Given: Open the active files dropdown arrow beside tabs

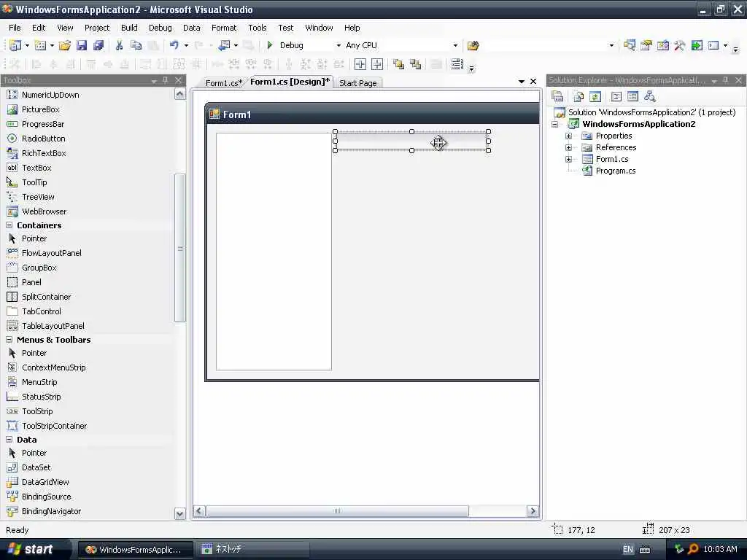Looking at the screenshot, I should 521,82.
